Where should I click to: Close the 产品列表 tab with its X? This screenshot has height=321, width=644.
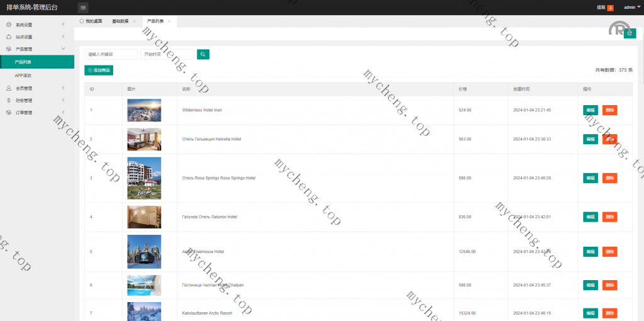pyautogui.click(x=169, y=21)
